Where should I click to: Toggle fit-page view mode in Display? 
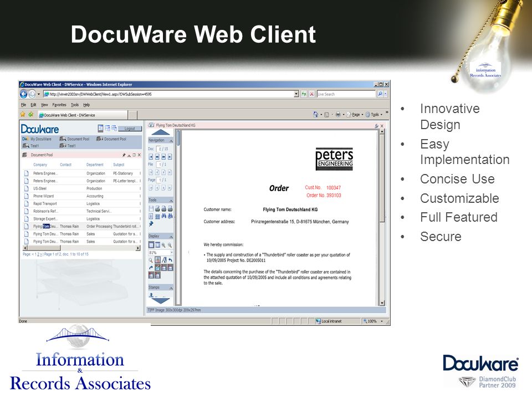point(151,245)
